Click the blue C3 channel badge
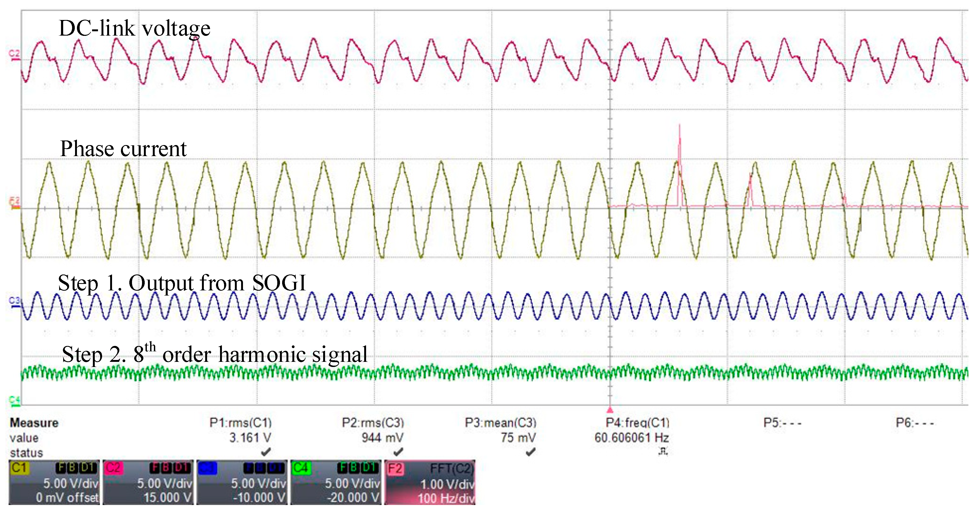Image resolution: width=980 pixels, height=515 pixels. (x=207, y=468)
